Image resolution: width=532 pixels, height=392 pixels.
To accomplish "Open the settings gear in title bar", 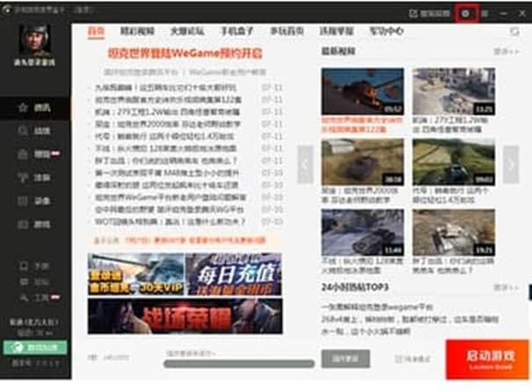I will click(466, 13).
